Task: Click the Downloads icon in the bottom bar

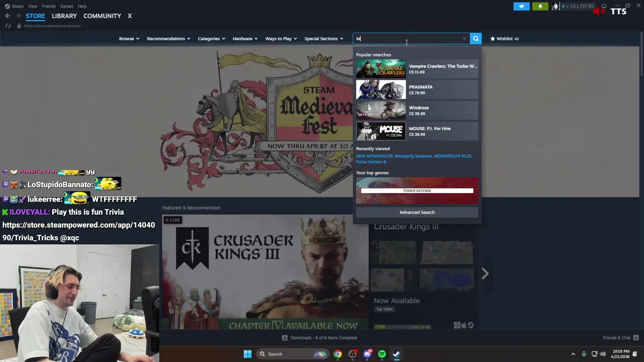Action: tap(285, 338)
